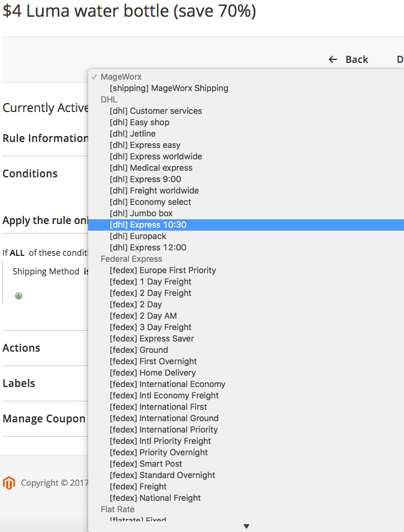This screenshot has width=404, height=532.
Task: Click the ALL aggregator link in conditions
Action: point(17,253)
